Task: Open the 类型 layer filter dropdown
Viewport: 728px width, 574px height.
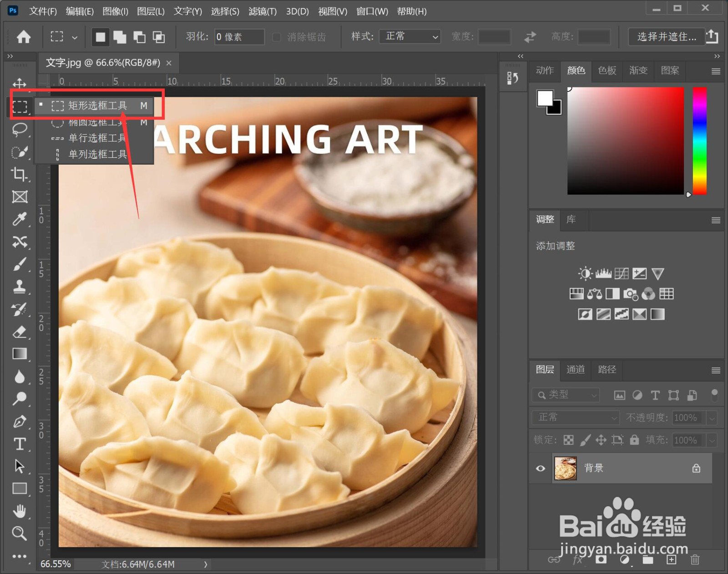Action: click(566, 395)
